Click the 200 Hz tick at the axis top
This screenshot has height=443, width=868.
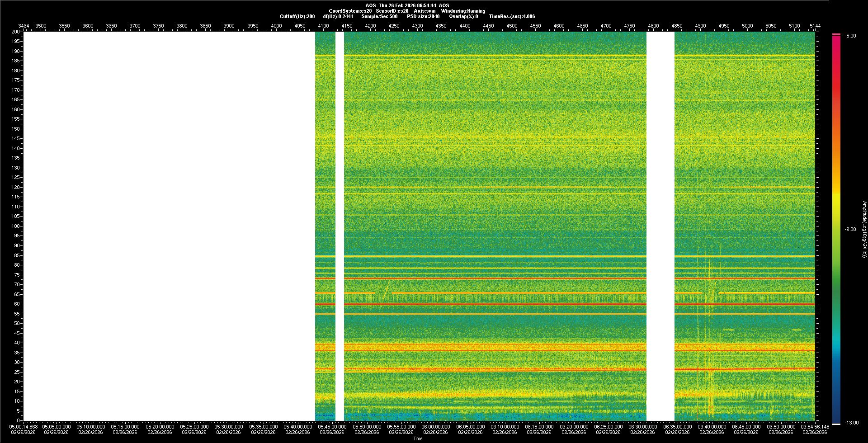(x=16, y=32)
